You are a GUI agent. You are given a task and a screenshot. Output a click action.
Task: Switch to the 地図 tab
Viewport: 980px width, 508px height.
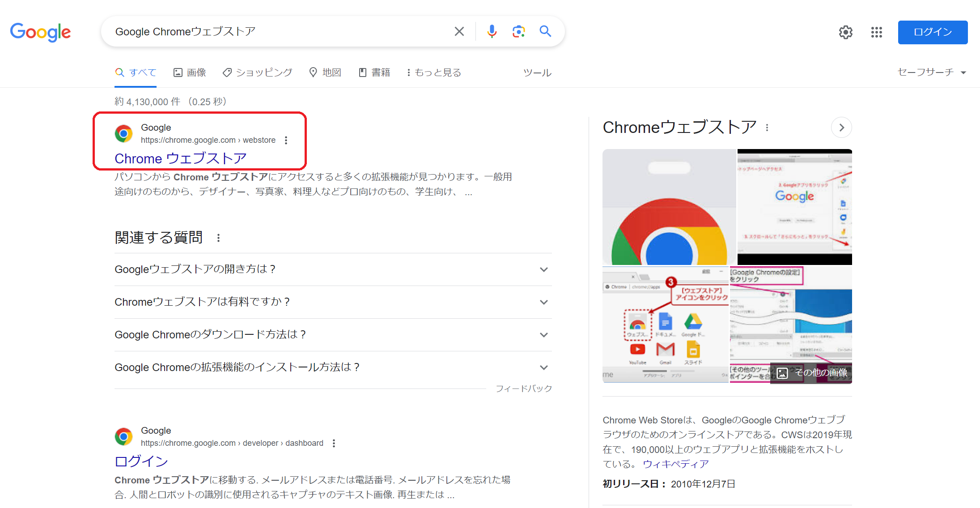(325, 73)
